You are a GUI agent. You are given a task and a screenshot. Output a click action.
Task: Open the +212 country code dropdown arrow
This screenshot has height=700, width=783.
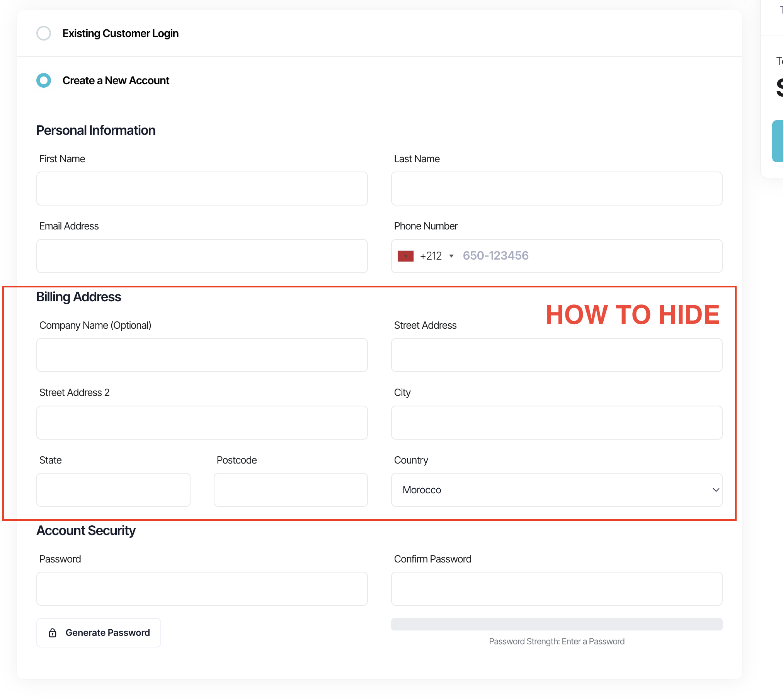click(x=451, y=256)
